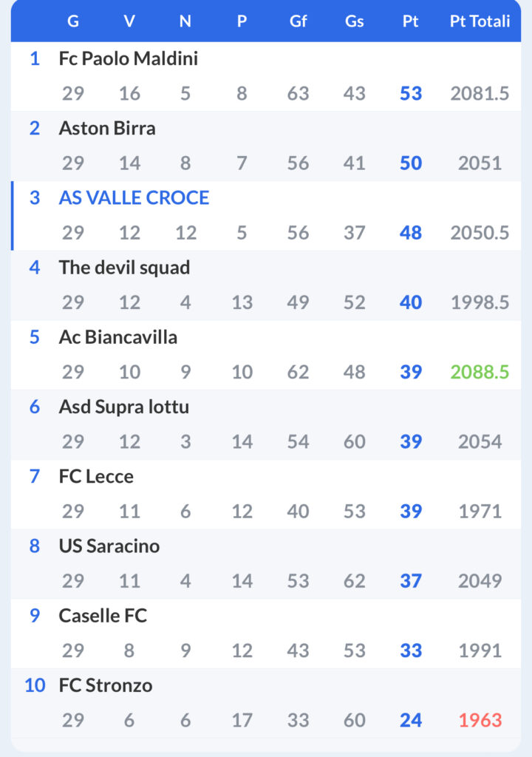Select the FC Stronzo team name
532x757 pixels.
(x=106, y=685)
